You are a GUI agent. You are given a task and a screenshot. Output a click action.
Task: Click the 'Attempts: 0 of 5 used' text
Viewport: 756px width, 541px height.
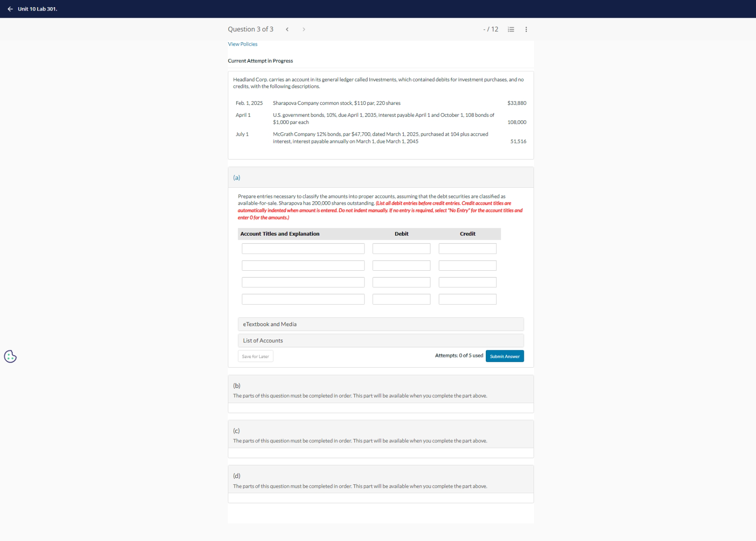click(459, 356)
